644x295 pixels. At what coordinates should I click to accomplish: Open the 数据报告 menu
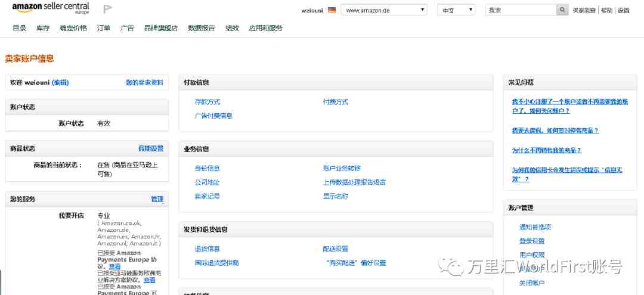tap(202, 28)
